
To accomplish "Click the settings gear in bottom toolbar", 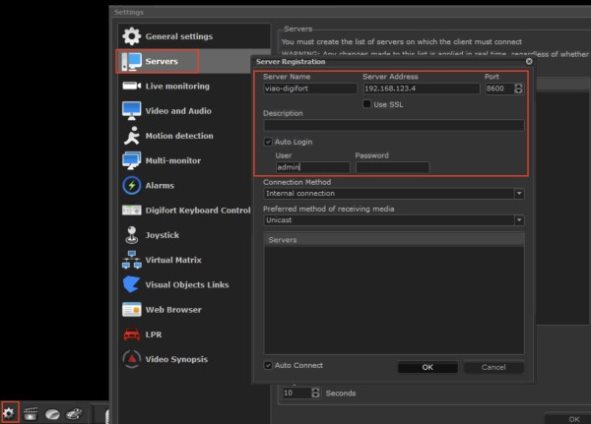I will point(9,413).
